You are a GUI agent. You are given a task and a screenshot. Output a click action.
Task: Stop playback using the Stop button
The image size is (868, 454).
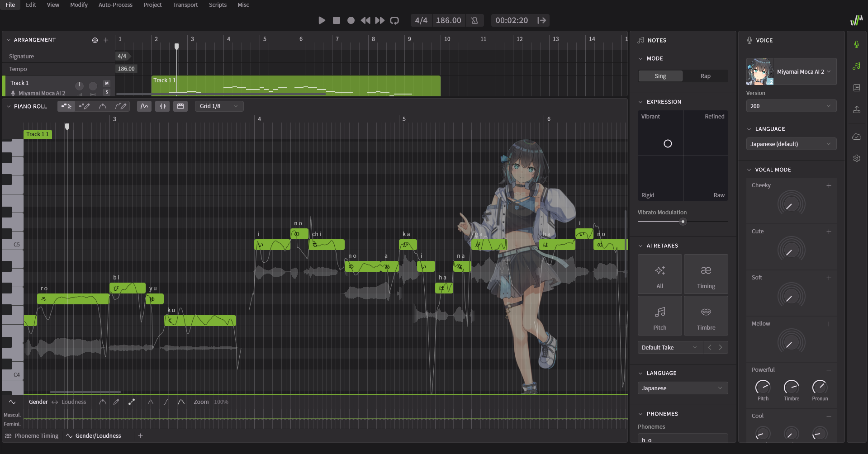(x=337, y=20)
